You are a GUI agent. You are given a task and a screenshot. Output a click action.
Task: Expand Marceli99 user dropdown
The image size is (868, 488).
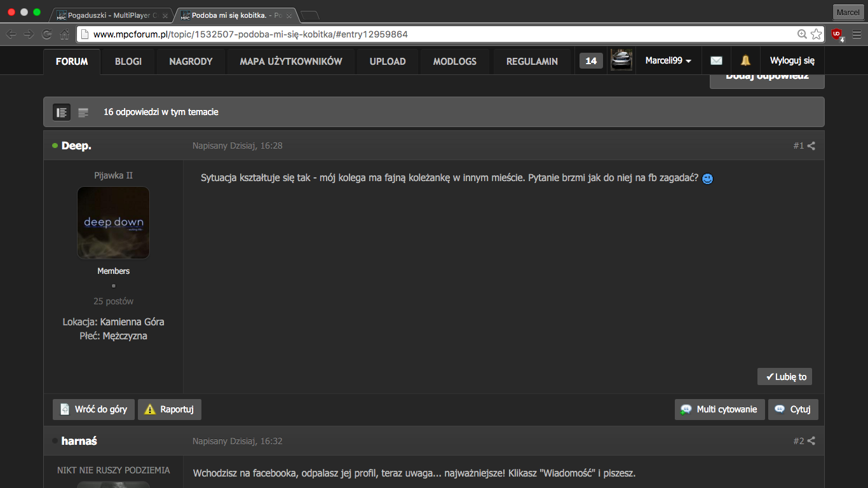point(668,61)
